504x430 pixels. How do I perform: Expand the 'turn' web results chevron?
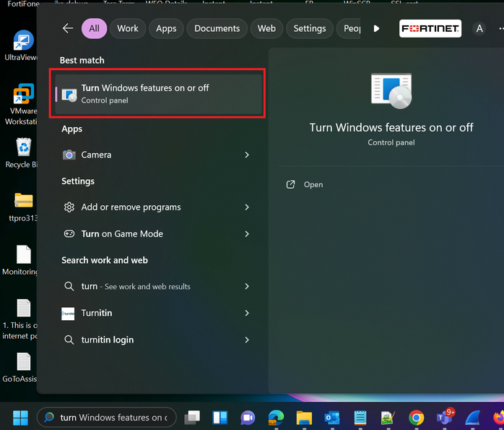tap(247, 286)
